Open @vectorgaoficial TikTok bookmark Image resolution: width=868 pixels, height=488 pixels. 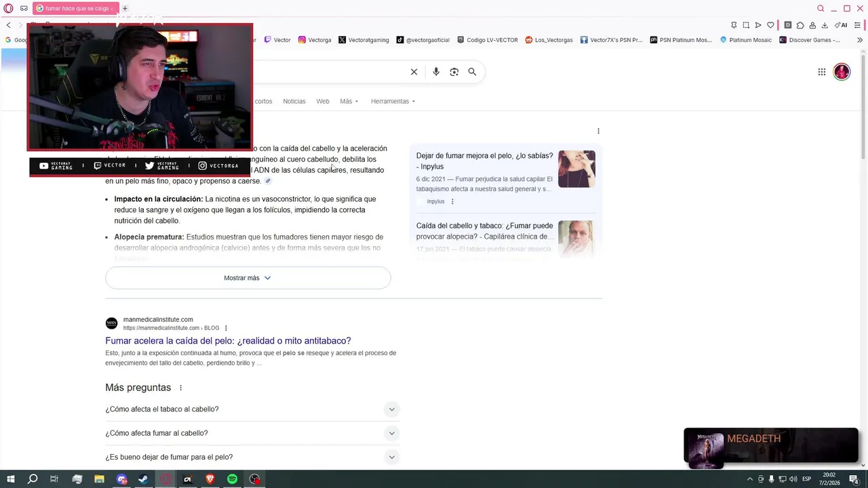(423, 40)
